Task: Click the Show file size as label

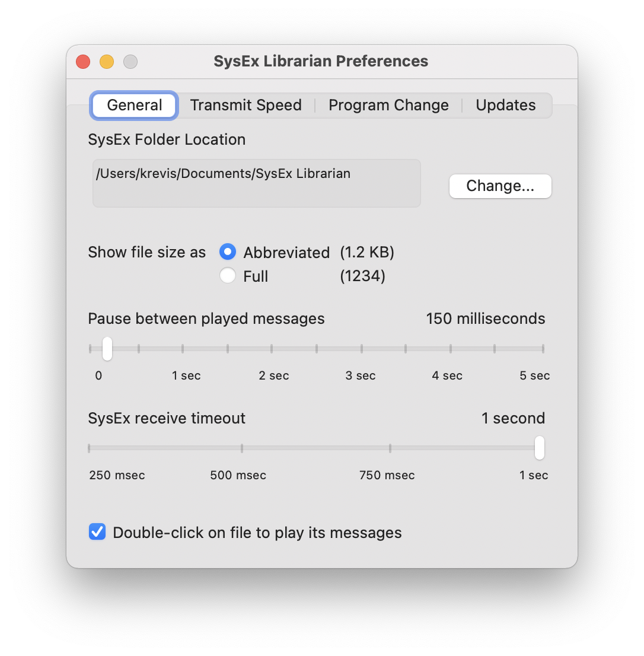Action: coord(146,252)
